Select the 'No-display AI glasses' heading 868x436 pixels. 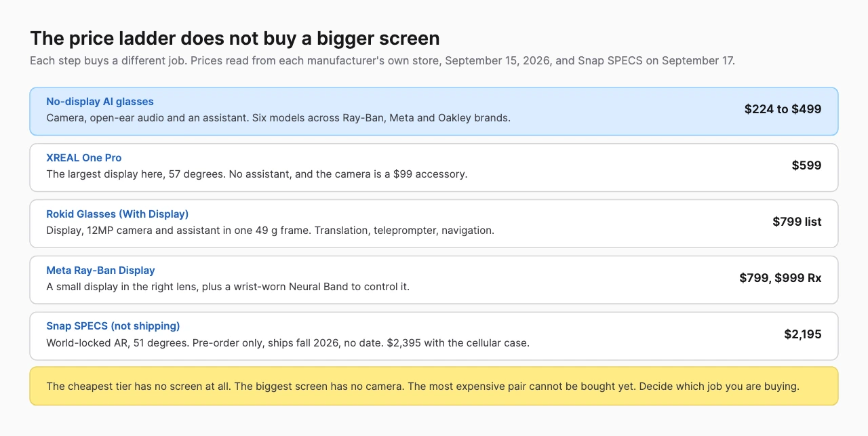click(x=100, y=102)
